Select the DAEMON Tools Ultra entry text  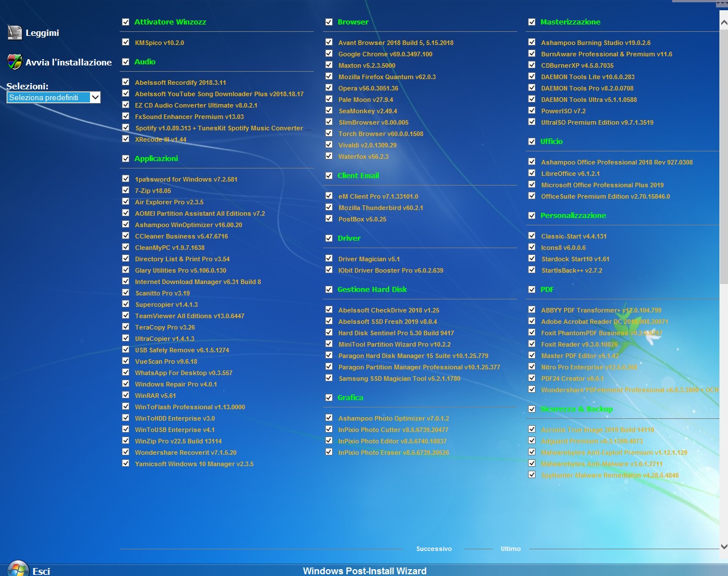click(x=589, y=100)
